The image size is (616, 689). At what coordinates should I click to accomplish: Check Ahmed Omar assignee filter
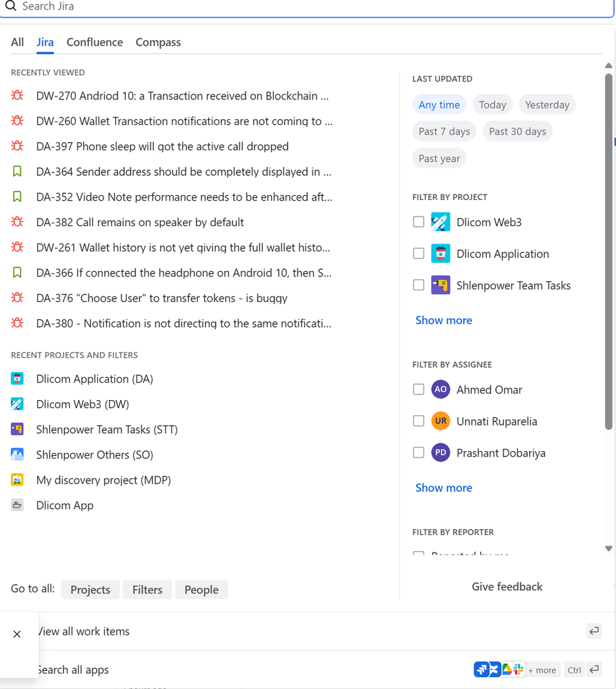click(x=419, y=389)
